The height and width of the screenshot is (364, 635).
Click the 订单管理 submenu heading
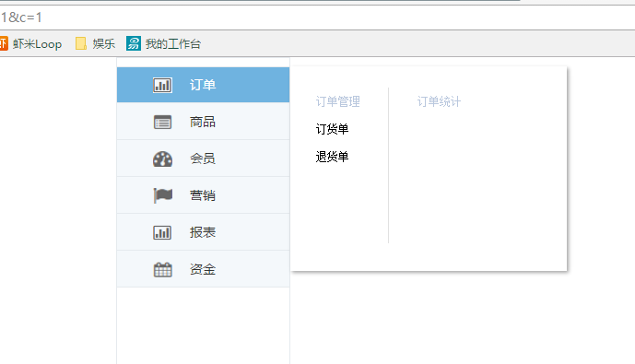(337, 101)
